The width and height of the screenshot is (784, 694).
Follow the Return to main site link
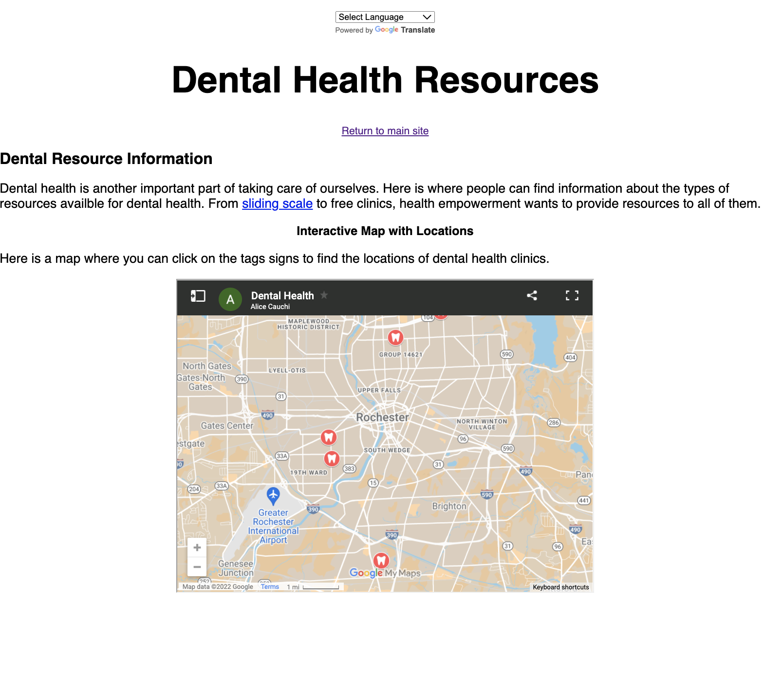coord(385,130)
